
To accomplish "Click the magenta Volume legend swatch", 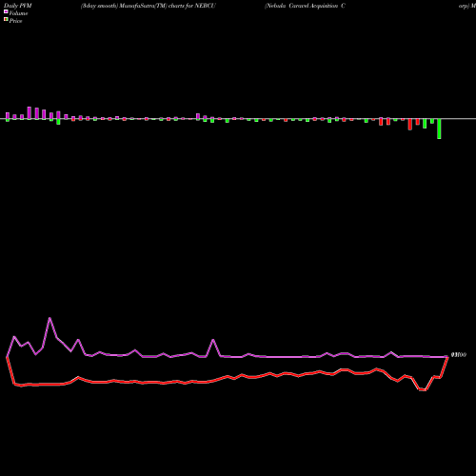I will 6,11.
